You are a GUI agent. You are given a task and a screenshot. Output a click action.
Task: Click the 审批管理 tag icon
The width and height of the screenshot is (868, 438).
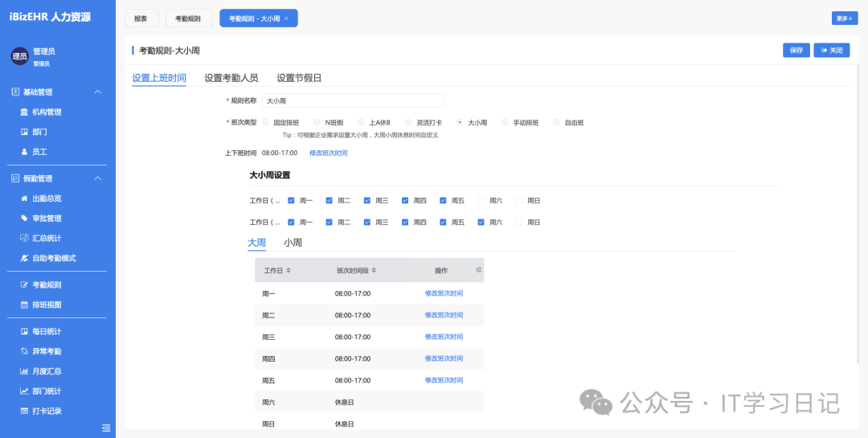coord(24,219)
